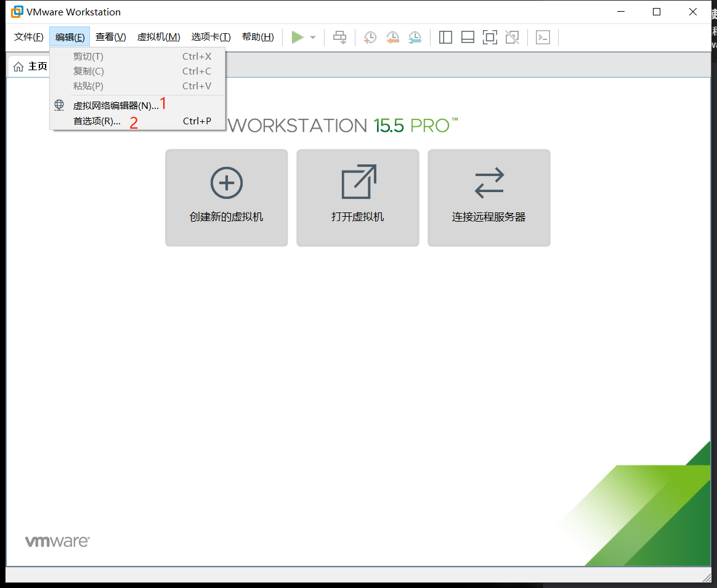Open the 虚拟机(M) menu
This screenshot has height=588, width=717.
pos(158,37)
